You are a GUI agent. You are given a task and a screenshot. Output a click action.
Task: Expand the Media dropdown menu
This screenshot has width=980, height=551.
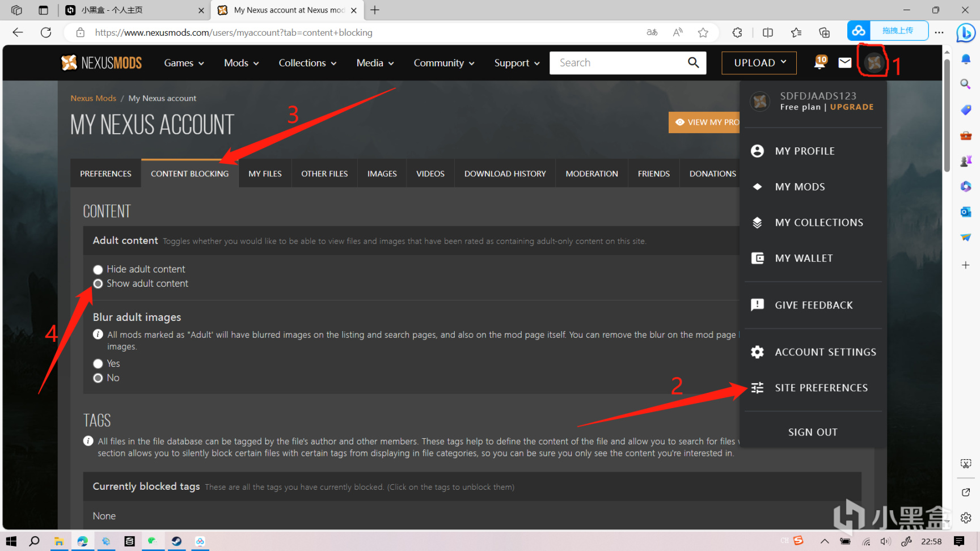[x=375, y=63]
